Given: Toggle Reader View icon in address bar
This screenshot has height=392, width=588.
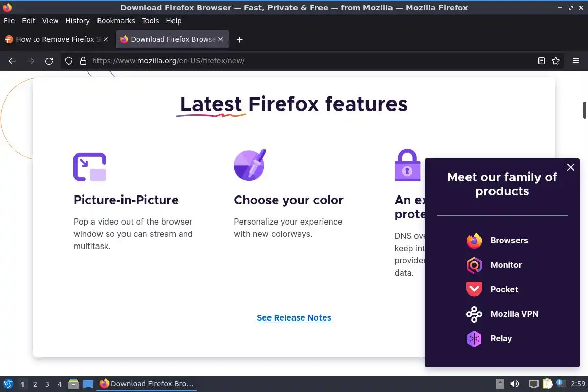Looking at the screenshot, I should click(x=541, y=61).
